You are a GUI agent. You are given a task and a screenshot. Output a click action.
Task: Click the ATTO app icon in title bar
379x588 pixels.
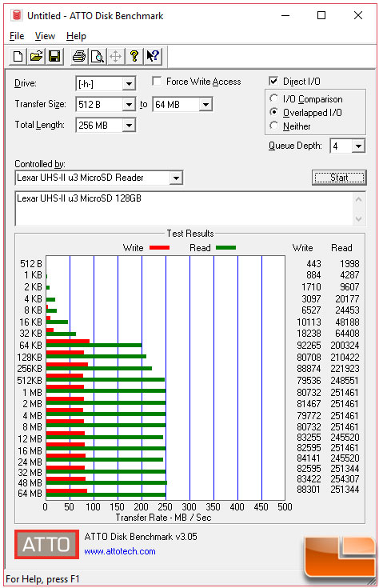tap(17, 15)
